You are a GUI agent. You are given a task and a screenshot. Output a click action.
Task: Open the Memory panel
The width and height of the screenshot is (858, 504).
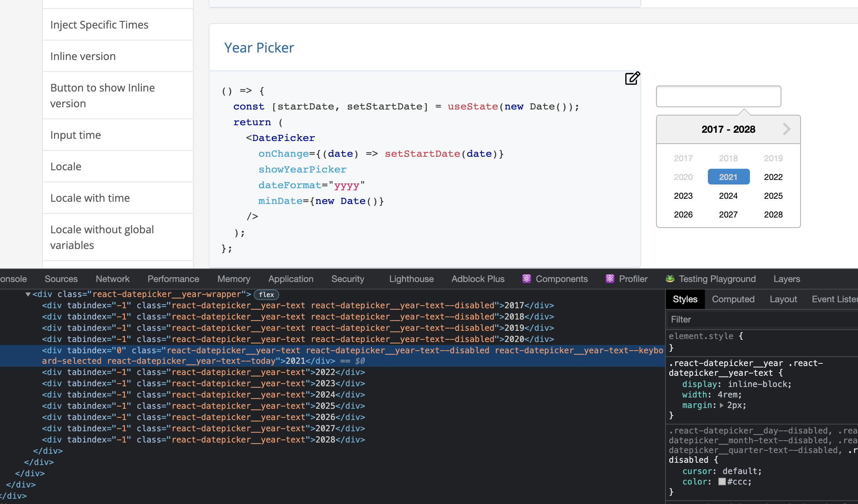pos(233,279)
